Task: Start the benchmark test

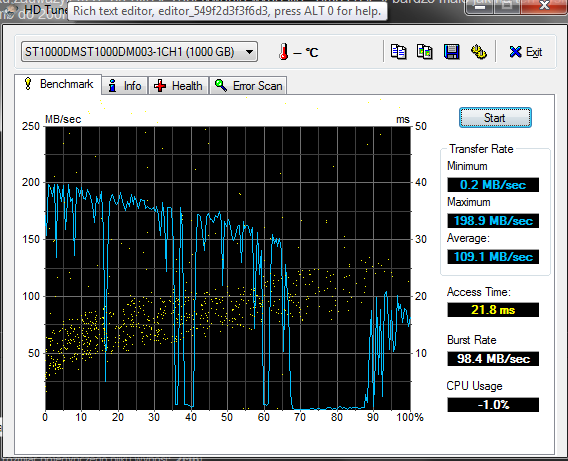Action: [495, 118]
